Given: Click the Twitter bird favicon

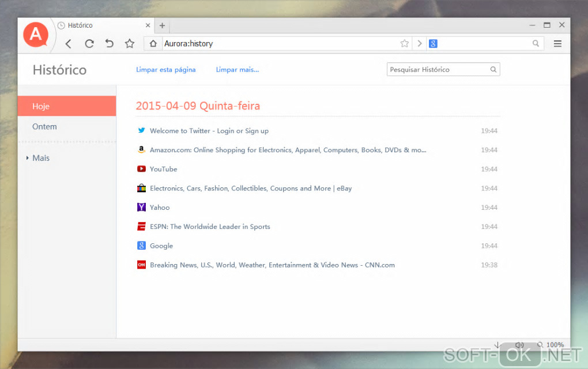Looking at the screenshot, I should (x=141, y=130).
